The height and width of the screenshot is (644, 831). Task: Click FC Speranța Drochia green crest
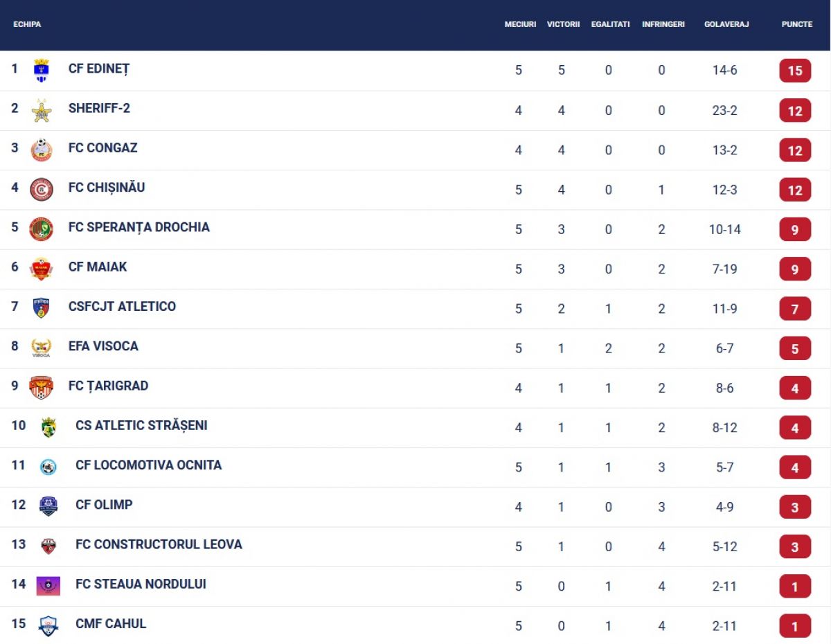[x=42, y=229]
